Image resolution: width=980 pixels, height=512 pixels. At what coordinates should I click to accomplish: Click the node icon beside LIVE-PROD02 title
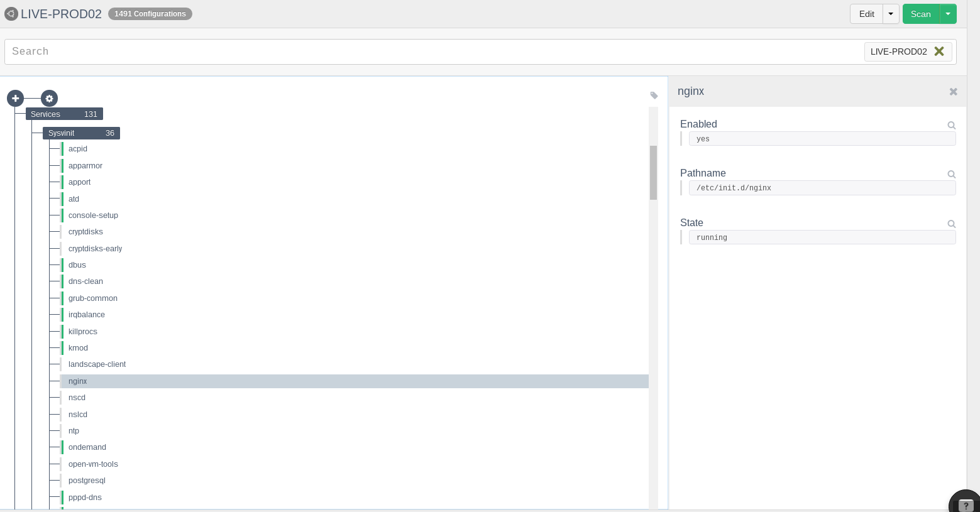click(x=11, y=14)
